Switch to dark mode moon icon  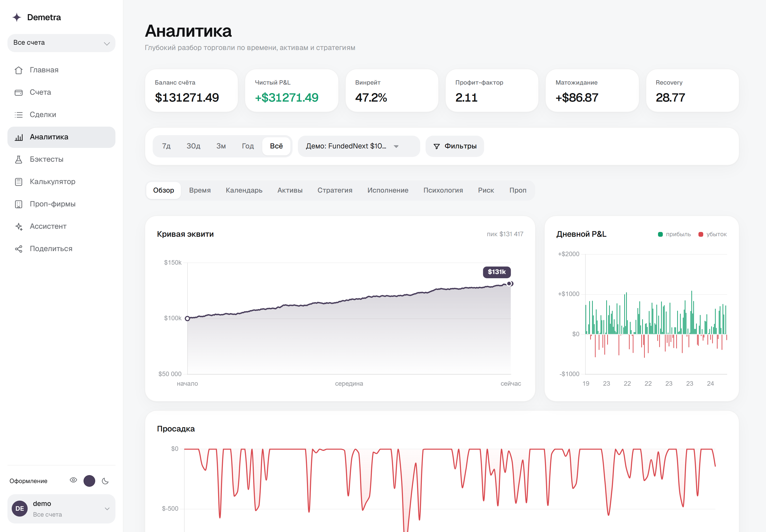[105, 481]
